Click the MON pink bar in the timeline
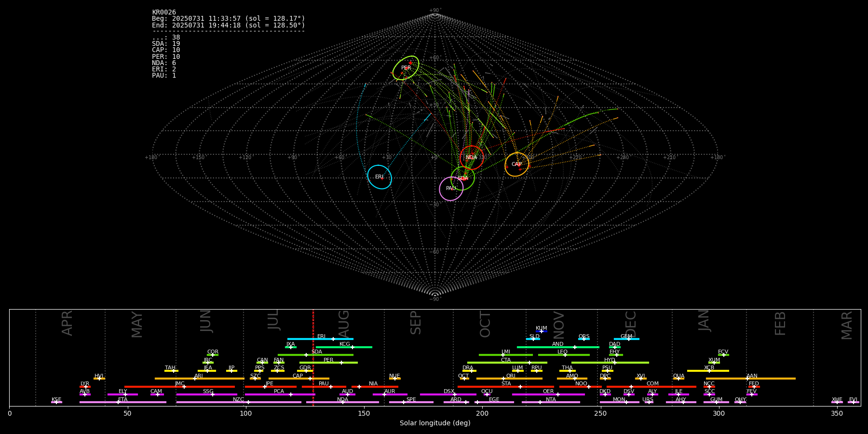Viewport: 868px width, 434px height. pyautogui.click(x=619, y=402)
